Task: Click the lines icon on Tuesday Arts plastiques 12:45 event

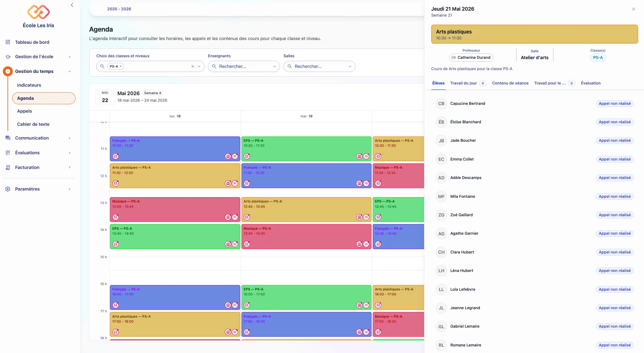Action: tap(366, 217)
